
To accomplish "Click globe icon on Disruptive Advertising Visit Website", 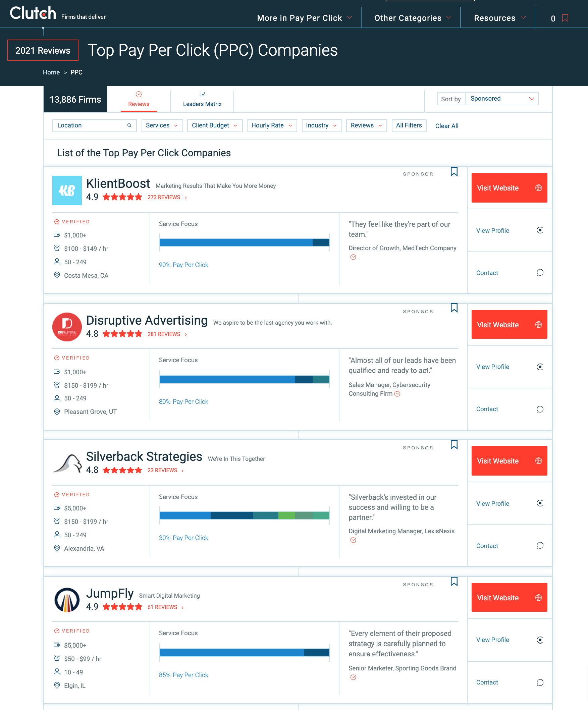I will (539, 325).
